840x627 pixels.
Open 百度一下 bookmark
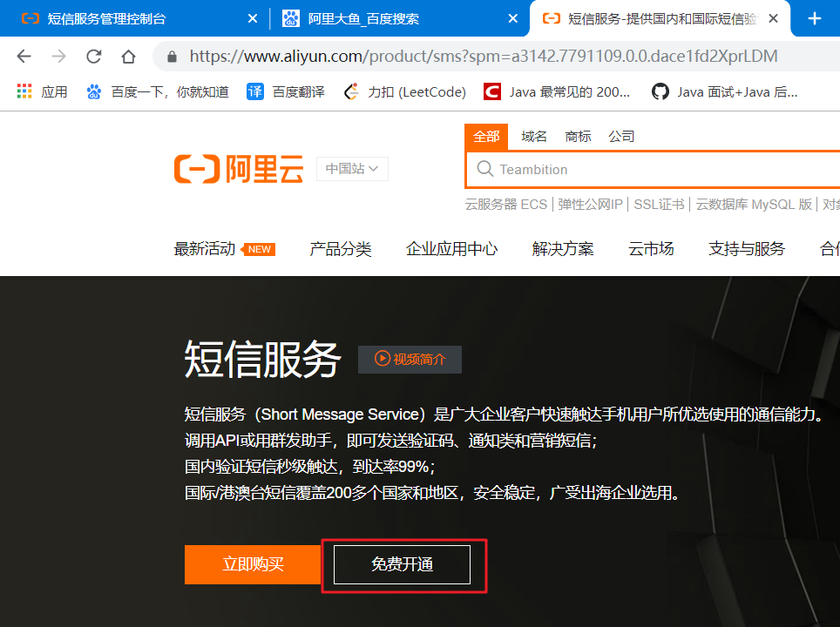point(158,91)
